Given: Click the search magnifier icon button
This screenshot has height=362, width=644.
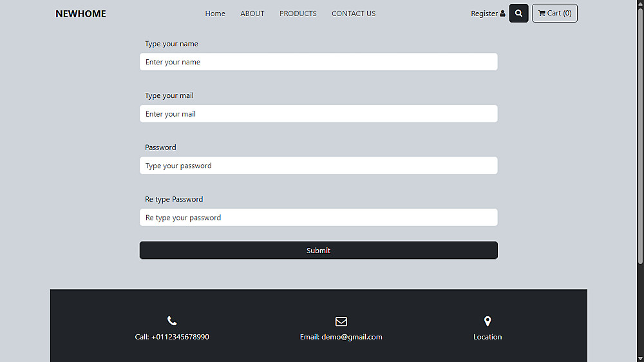Looking at the screenshot, I should (x=518, y=14).
